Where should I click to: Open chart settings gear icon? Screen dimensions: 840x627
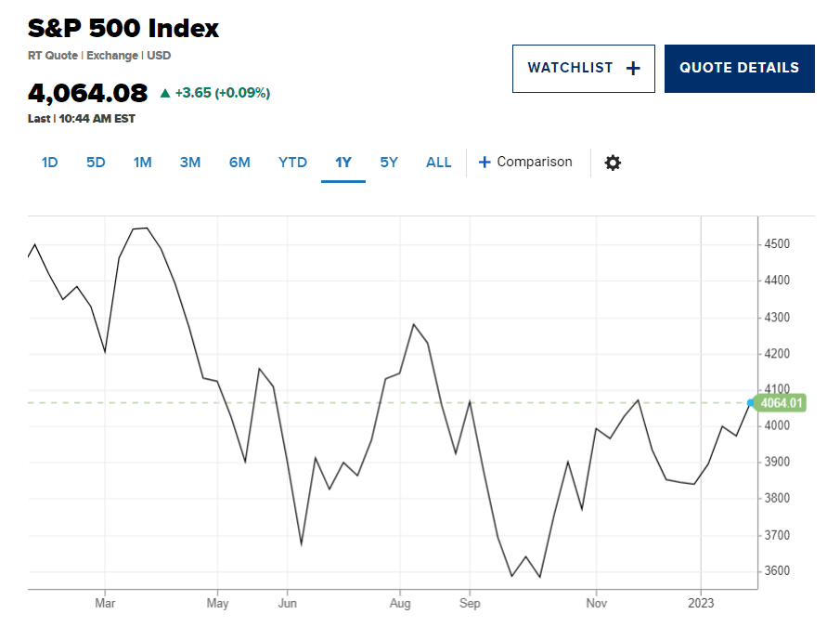613,163
